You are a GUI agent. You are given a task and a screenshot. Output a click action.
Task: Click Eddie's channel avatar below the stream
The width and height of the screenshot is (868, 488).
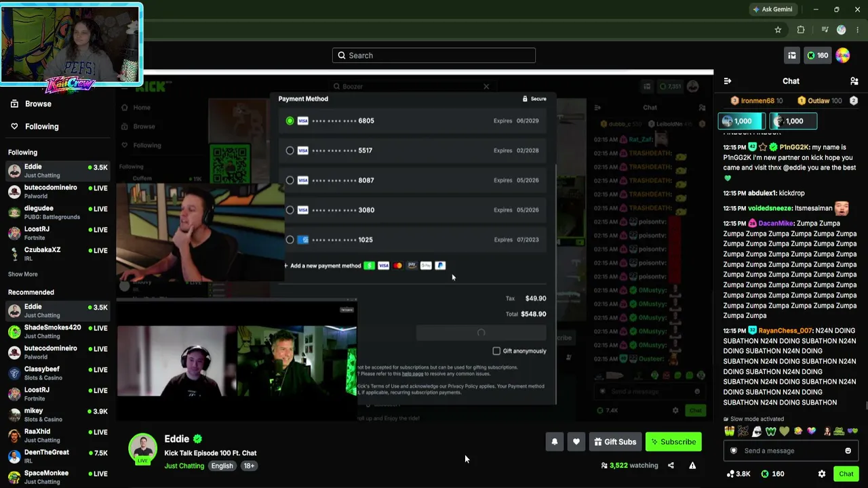(143, 449)
